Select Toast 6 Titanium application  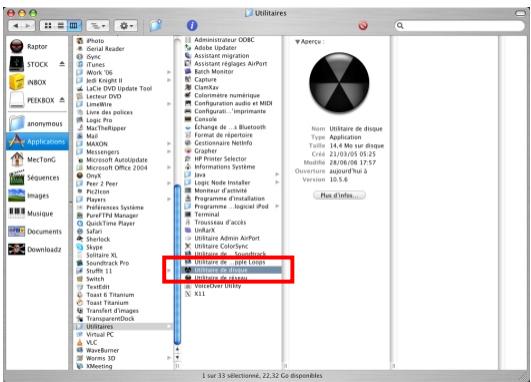tap(110, 295)
